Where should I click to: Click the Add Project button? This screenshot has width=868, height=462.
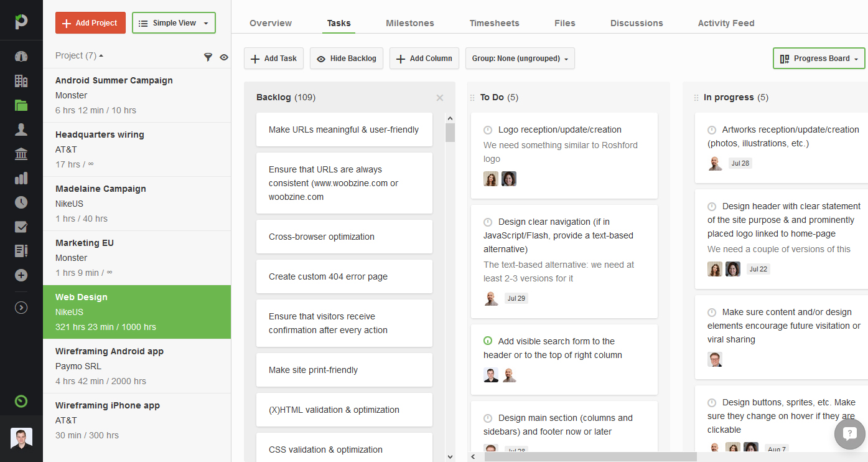pos(90,22)
